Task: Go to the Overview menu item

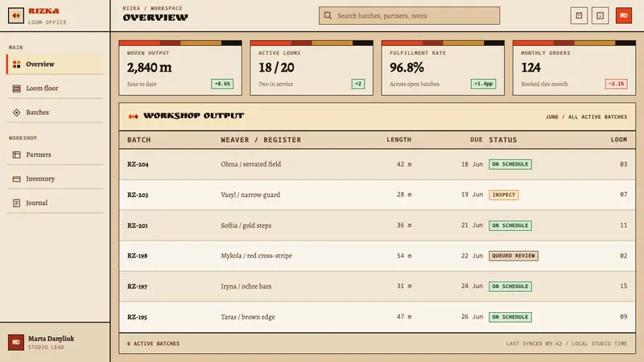Action: 55,64
